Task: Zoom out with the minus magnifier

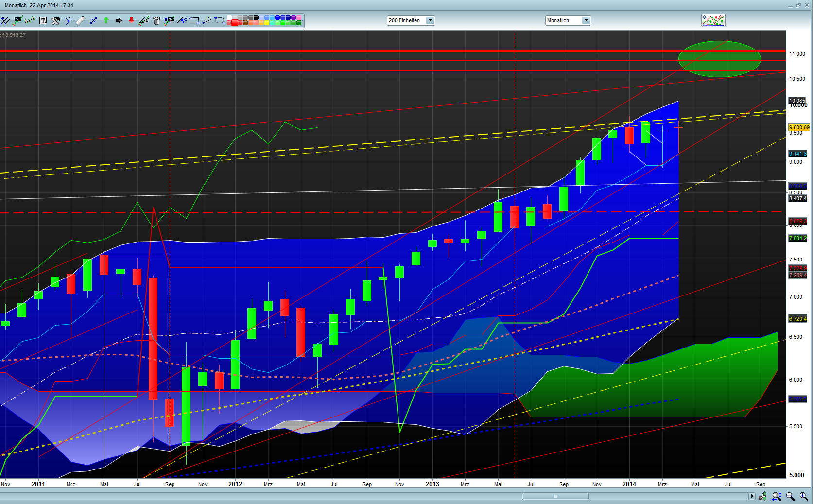Action: tap(790, 496)
